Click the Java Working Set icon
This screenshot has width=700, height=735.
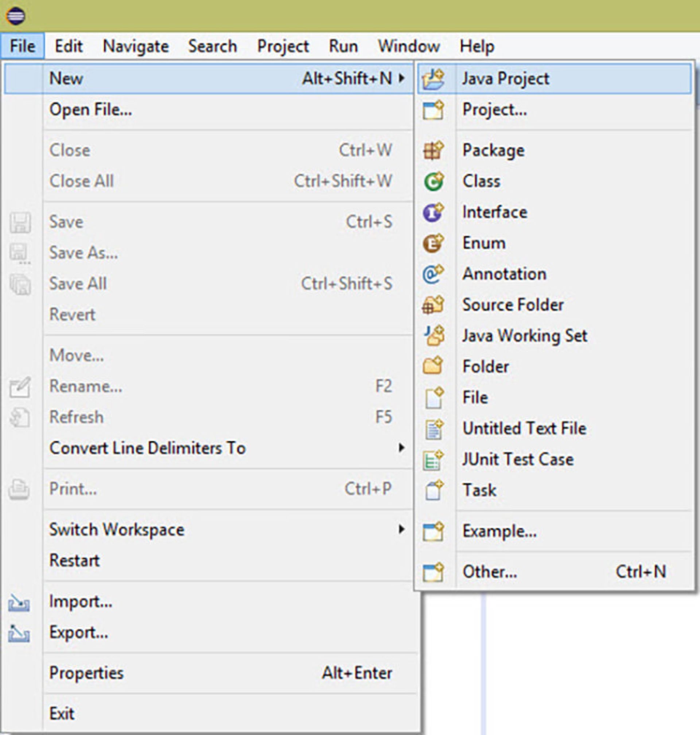point(433,335)
